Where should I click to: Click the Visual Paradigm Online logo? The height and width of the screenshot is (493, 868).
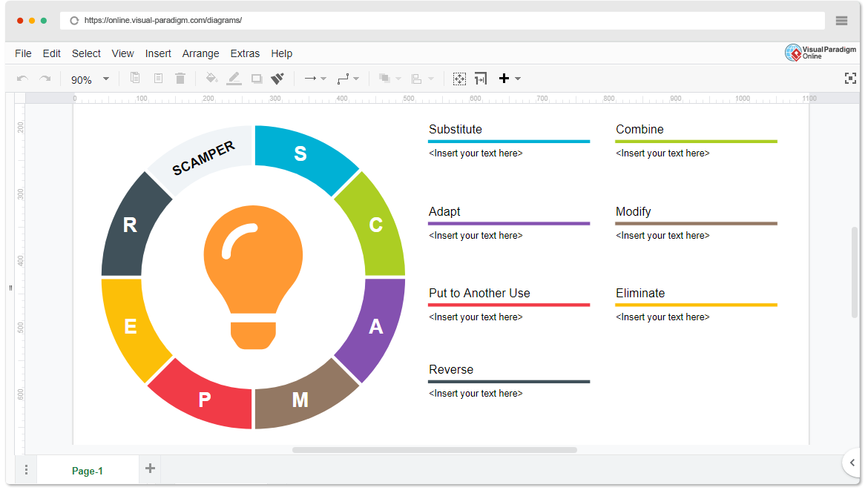click(x=821, y=53)
